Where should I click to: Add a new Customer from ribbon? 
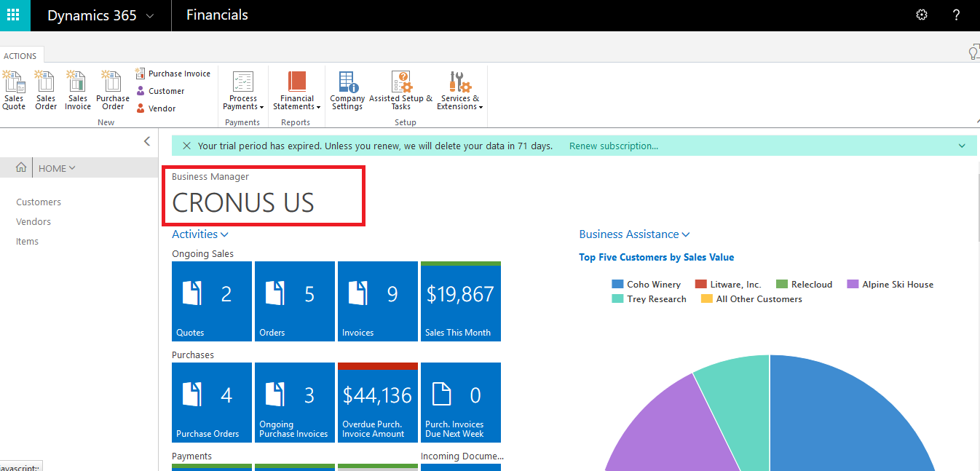coord(160,91)
